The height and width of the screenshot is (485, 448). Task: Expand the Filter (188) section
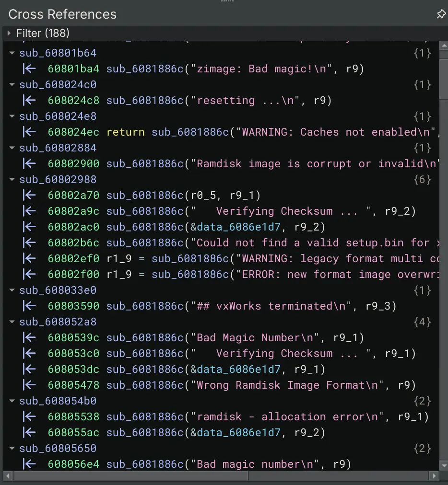pos(9,33)
